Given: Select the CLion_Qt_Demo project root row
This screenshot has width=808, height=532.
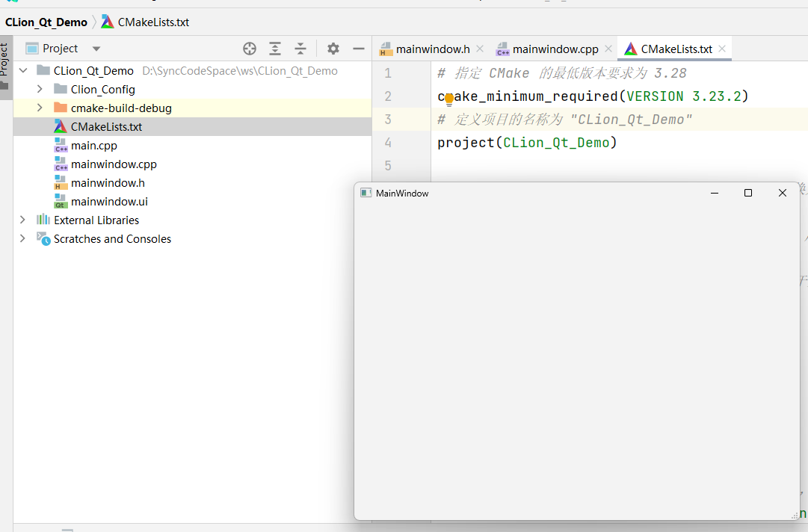Looking at the screenshot, I should (192, 70).
